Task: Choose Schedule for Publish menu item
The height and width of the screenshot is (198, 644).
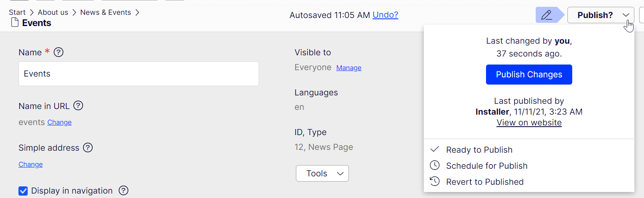Action: [486, 166]
